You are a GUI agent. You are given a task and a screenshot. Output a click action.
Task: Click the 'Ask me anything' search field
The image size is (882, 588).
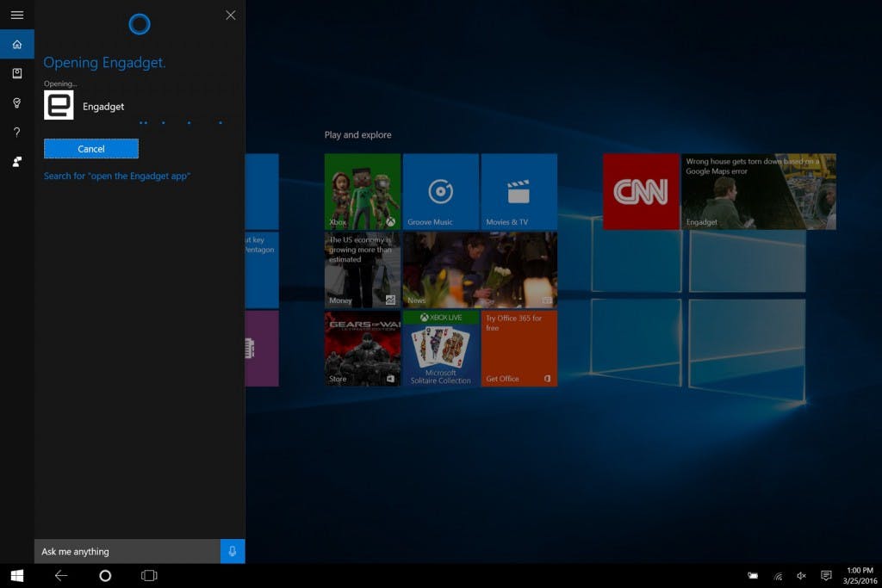pyautogui.click(x=127, y=551)
